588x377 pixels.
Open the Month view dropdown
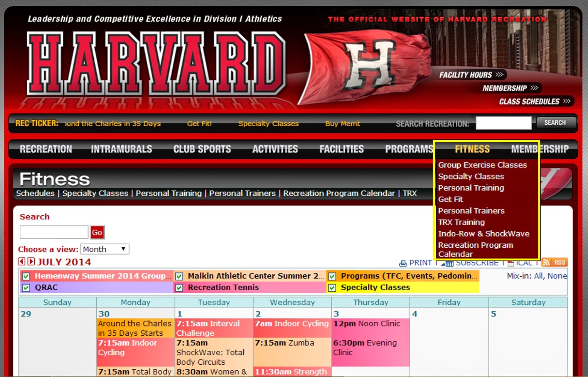104,249
